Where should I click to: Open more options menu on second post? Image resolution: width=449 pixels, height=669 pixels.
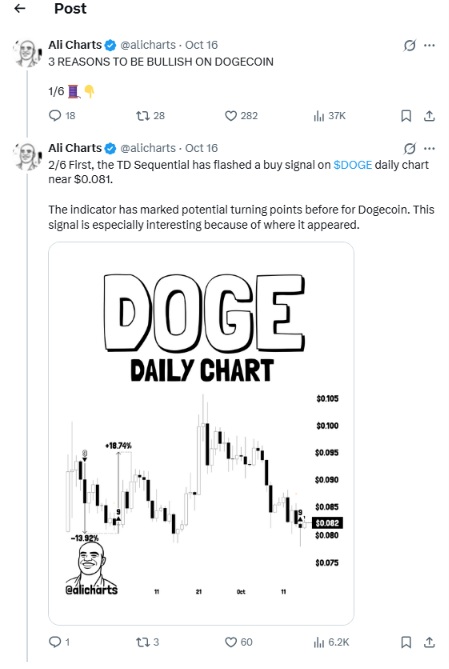(429, 148)
